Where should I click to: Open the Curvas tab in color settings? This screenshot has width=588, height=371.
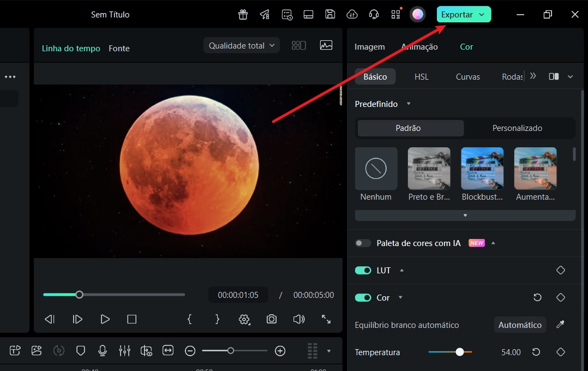(467, 76)
